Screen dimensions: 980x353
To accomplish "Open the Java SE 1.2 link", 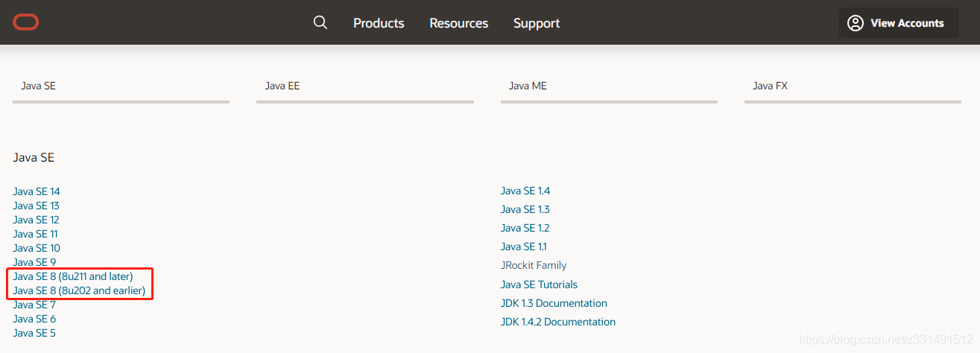I will [x=525, y=228].
